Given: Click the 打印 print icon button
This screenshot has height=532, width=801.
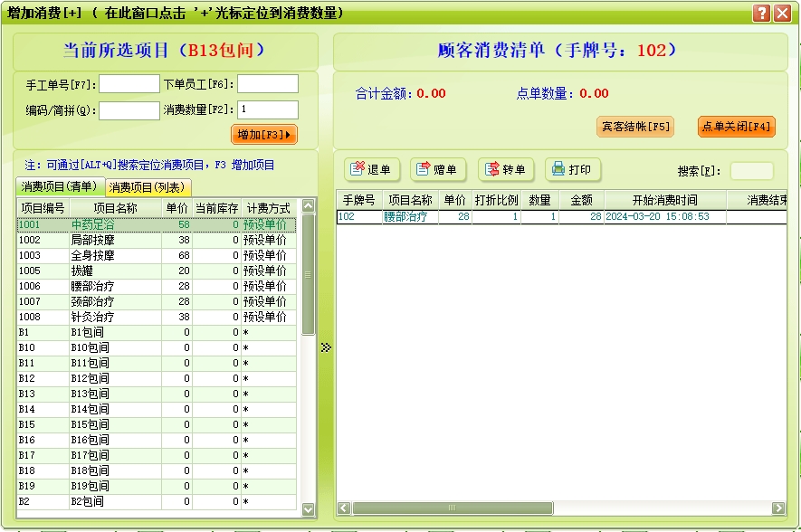Looking at the screenshot, I should (572, 169).
